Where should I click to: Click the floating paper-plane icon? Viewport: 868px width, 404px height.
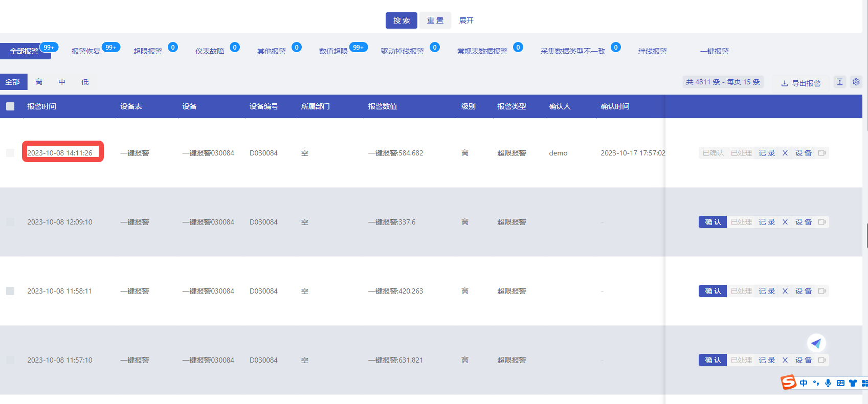point(816,343)
